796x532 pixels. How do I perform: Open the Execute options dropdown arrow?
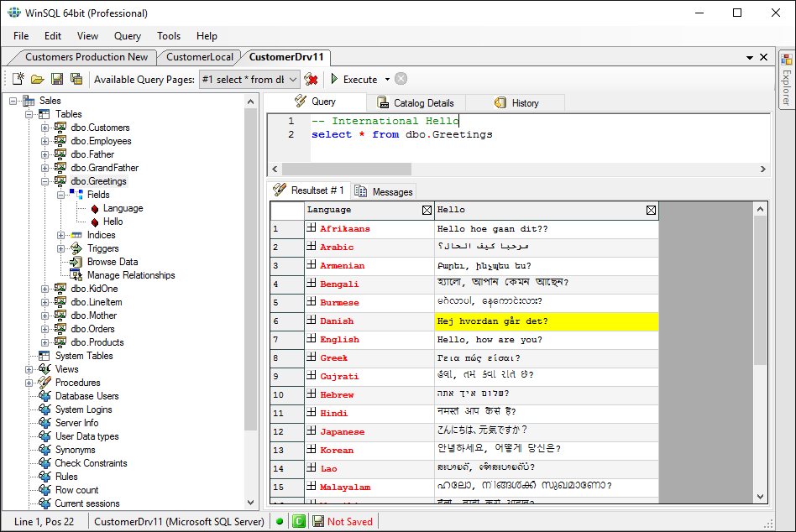(387, 79)
